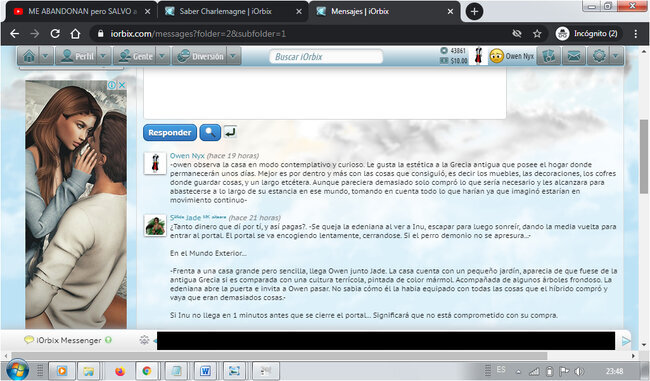Open the envelope messages icon in navbar
Viewport: 650px width, 381px height.
(573, 56)
